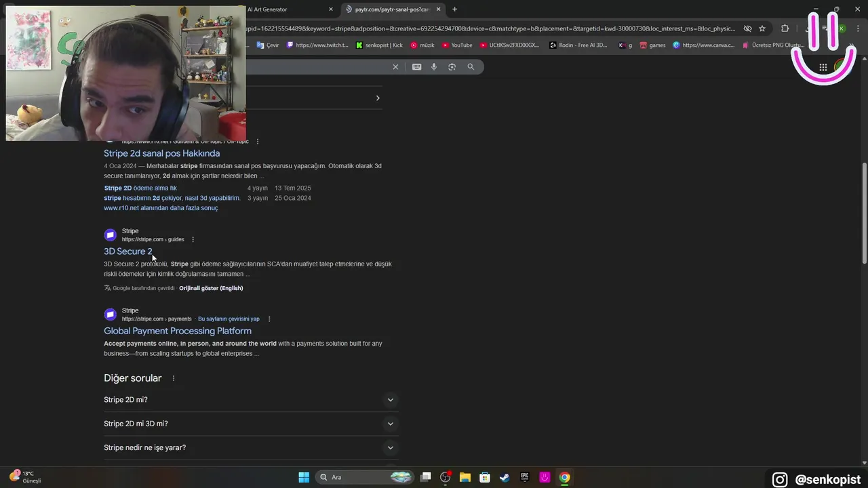Click the page's vertical scrollbar thumb
868x488 pixels.
864,213
